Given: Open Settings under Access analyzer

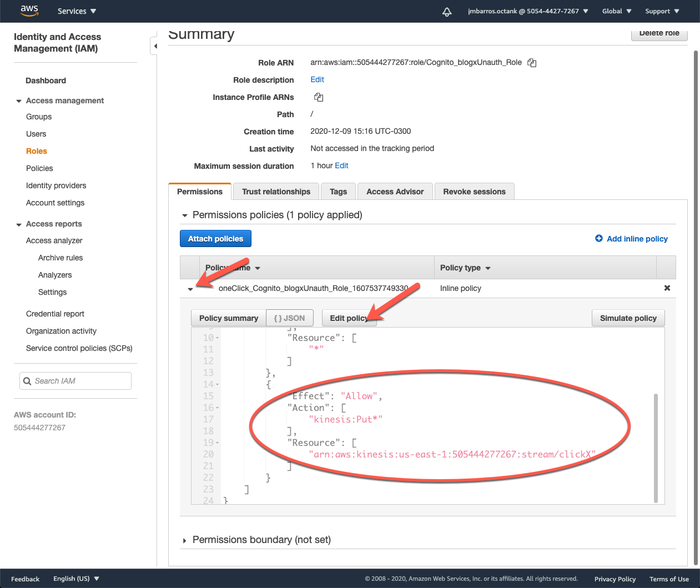Looking at the screenshot, I should tap(52, 292).
